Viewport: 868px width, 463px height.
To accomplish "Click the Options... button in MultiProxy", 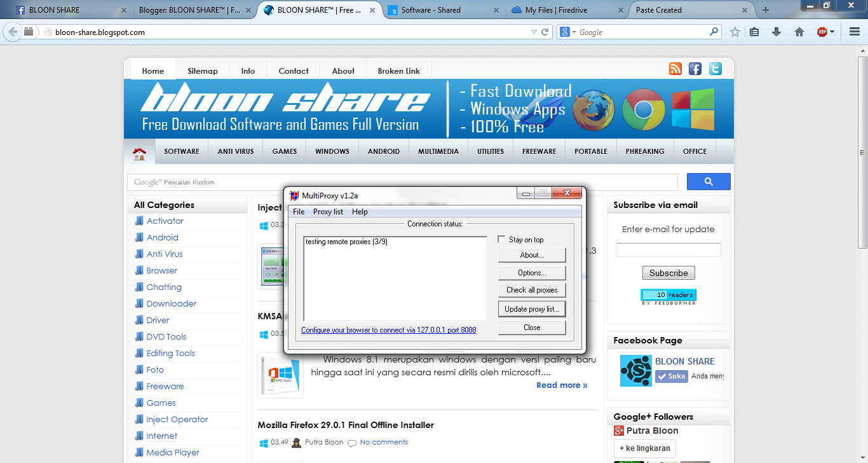I will click(532, 273).
